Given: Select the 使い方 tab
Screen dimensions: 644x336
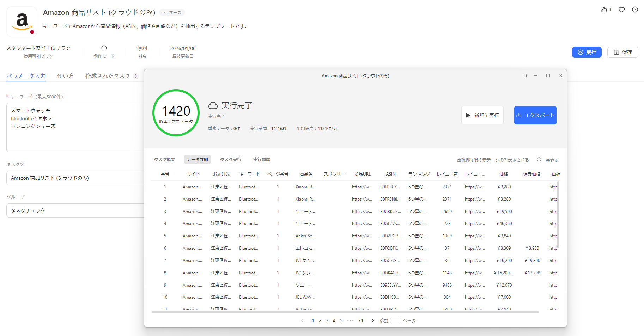Looking at the screenshot, I should pos(66,76).
